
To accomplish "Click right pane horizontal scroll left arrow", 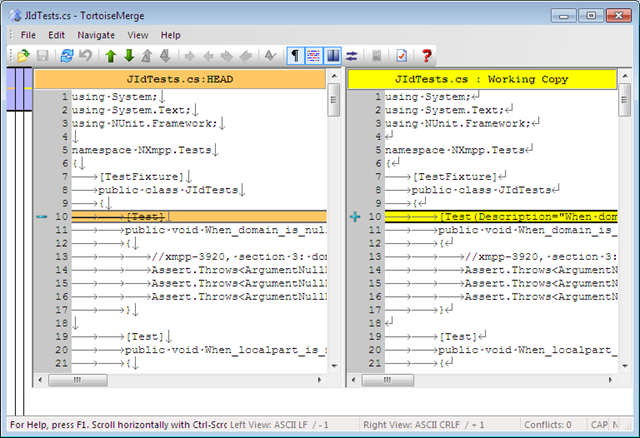I will coord(353,380).
